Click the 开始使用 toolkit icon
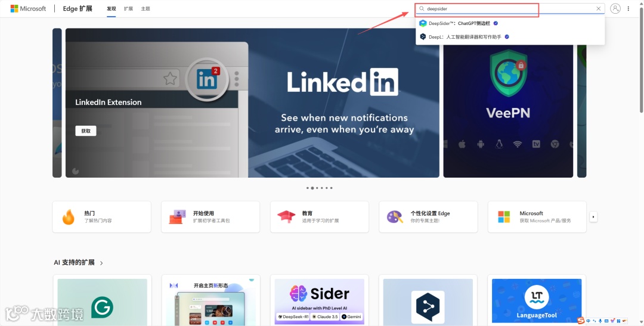644x326 pixels. click(178, 217)
